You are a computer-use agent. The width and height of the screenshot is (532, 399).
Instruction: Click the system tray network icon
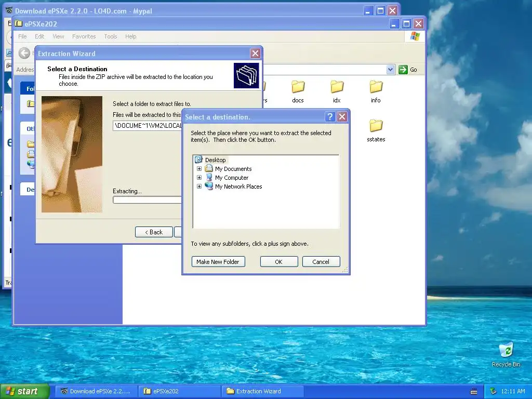point(494,391)
